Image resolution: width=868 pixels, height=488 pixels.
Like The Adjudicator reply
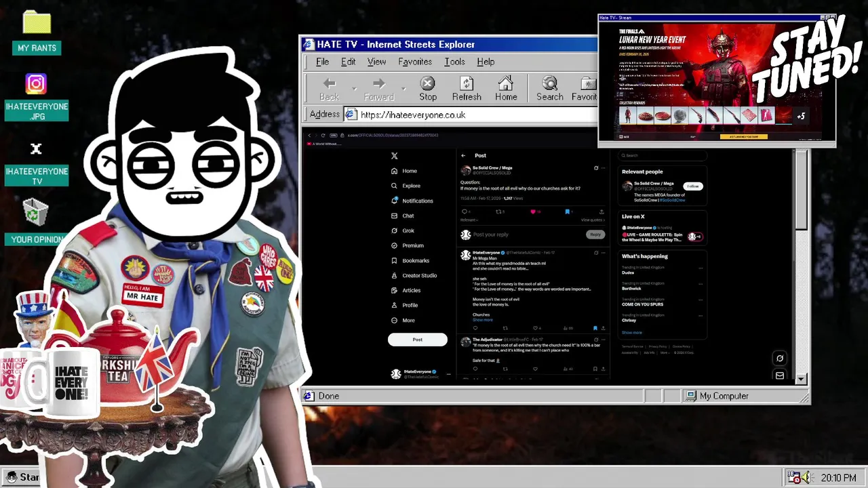click(535, 369)
